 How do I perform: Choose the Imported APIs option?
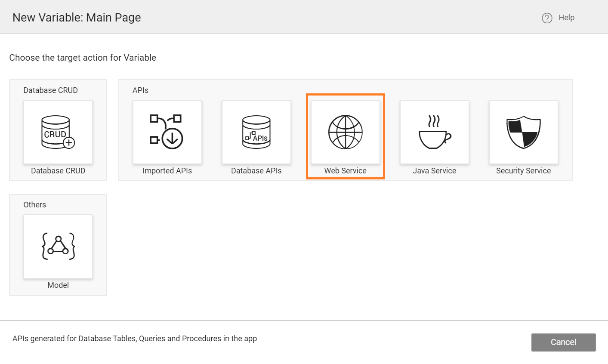tap(167, 132)
